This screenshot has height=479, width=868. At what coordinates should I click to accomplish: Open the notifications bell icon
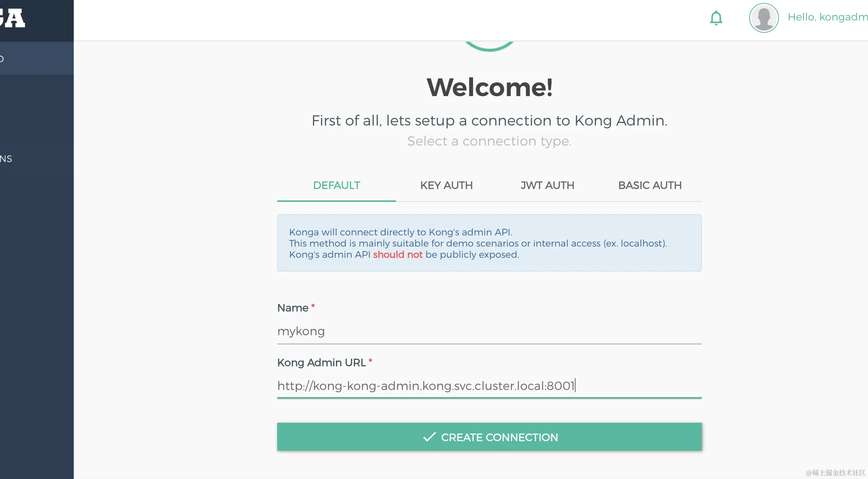(x=716, y=18)
